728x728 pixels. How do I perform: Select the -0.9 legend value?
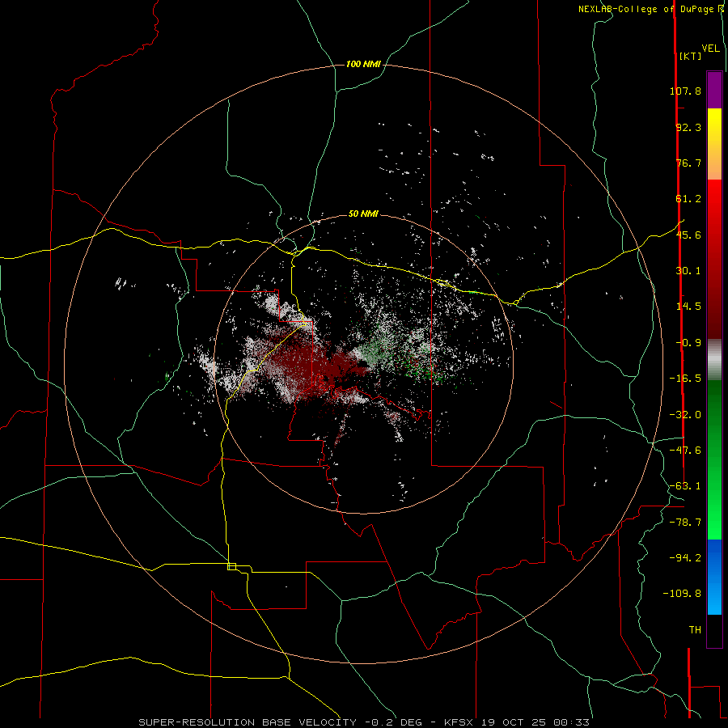(x=688, y=343)
